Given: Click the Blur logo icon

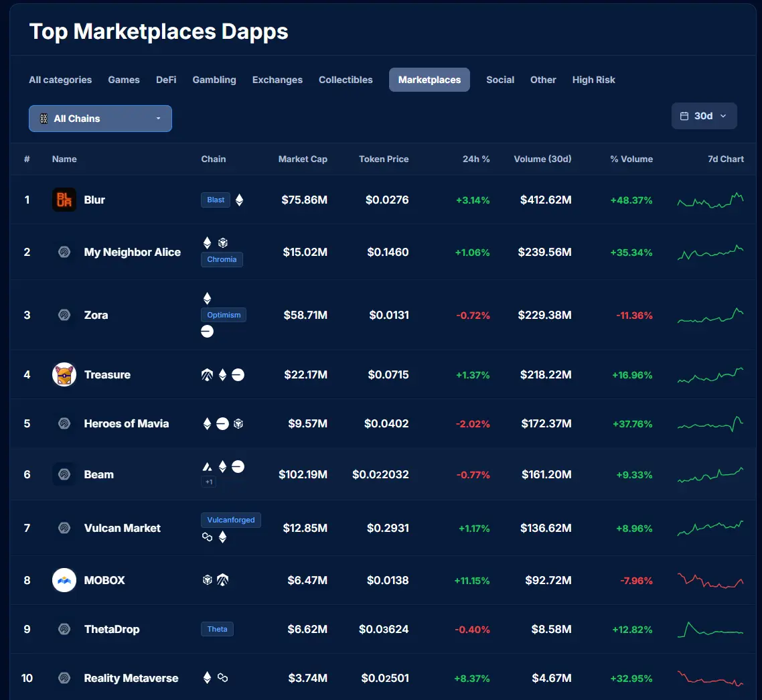Looking at the screenshot, I should (64, 200).
